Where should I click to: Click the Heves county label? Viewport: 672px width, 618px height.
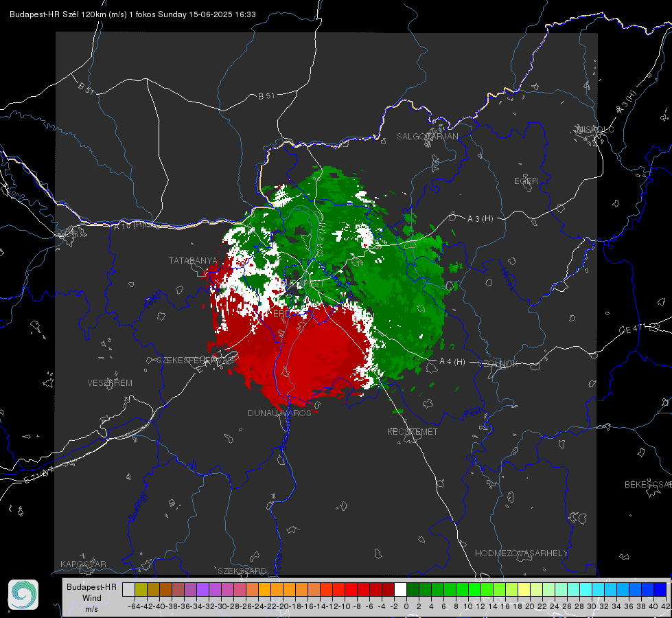(507, 279)
